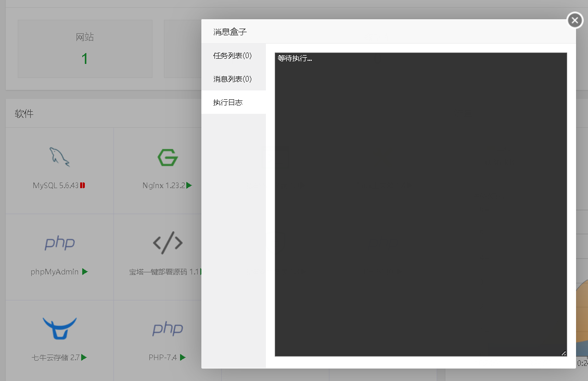Open the Nginx G logo icon
The width and height of the screenshot is (588, 381).
168,157
